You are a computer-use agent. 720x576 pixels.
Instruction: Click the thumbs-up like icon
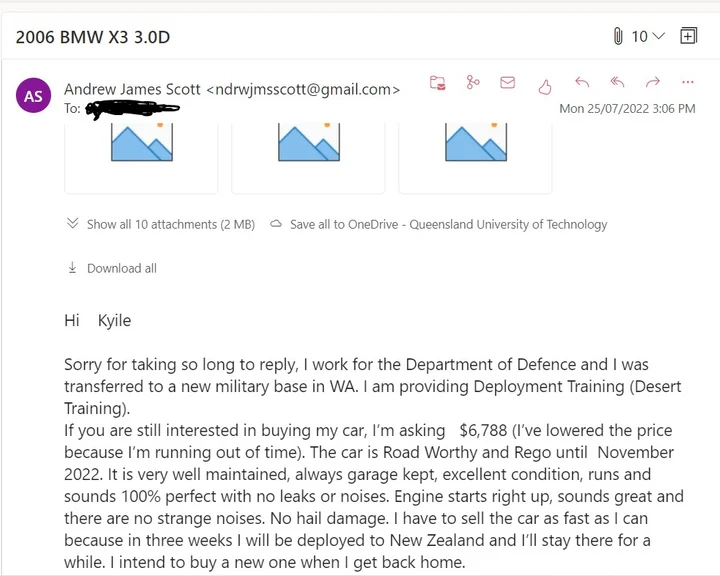(545, 85)
